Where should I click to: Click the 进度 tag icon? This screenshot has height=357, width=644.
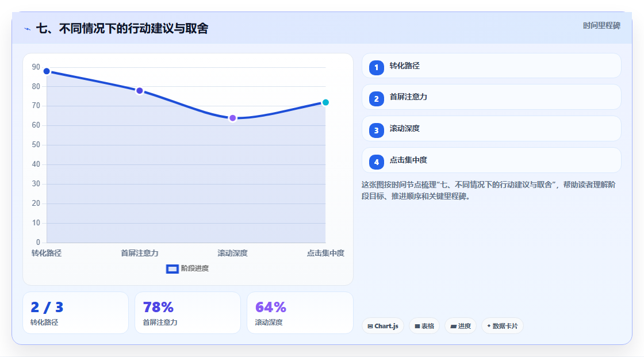point(454,326)
